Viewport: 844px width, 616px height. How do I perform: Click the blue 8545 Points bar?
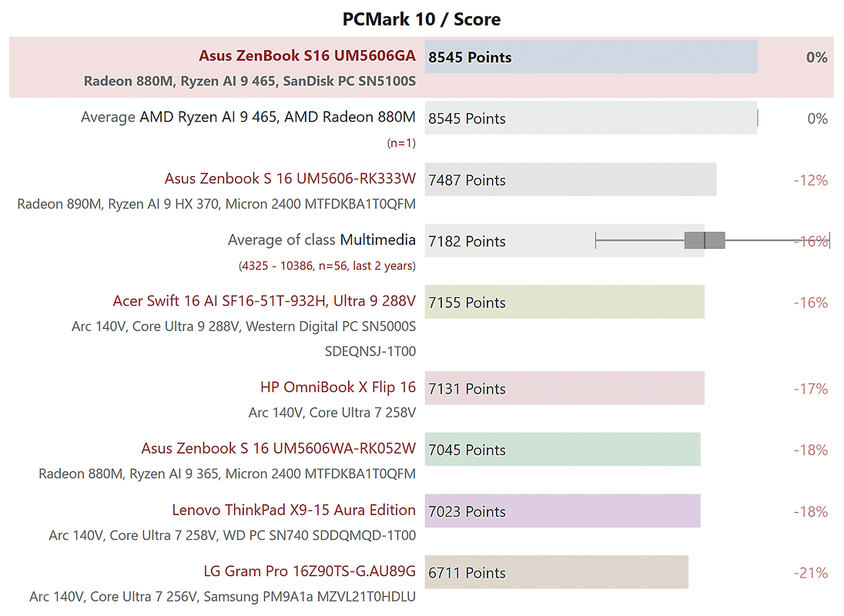click(591, 57)
